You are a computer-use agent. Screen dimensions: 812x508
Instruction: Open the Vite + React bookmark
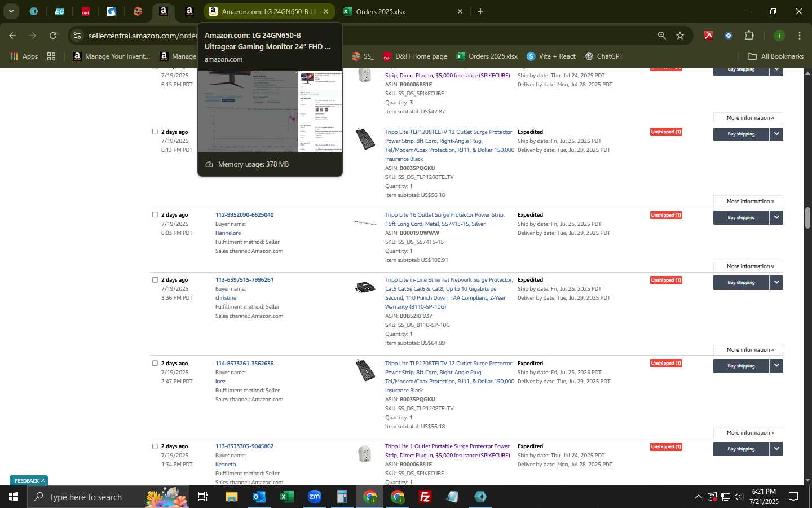[x=551, y=56]
